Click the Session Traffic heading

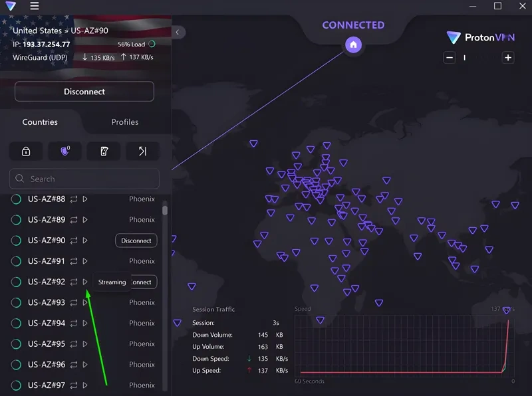[213, 309]
